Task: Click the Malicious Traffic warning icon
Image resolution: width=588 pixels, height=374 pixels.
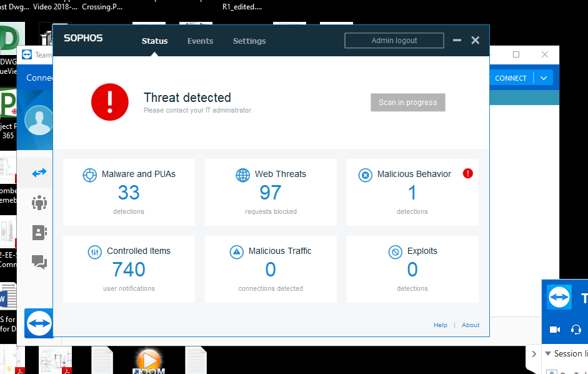Action: pyautogui.click(x=237, y=252)
